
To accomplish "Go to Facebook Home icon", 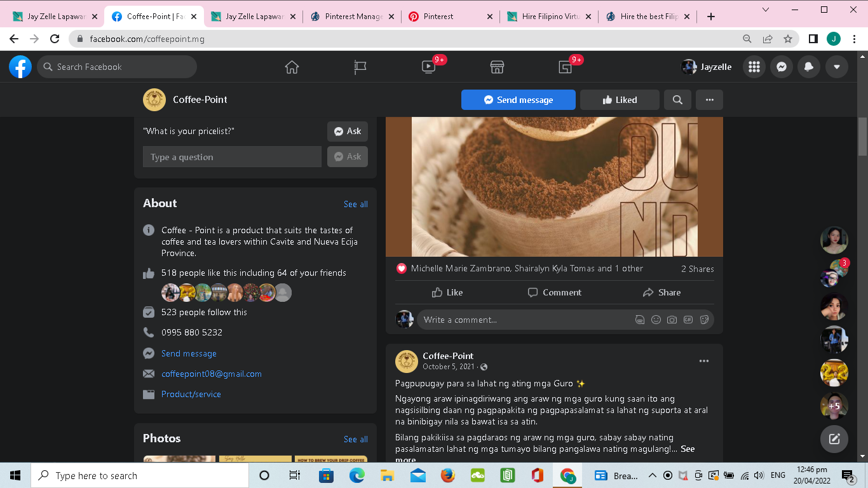I will pos(292,67).
